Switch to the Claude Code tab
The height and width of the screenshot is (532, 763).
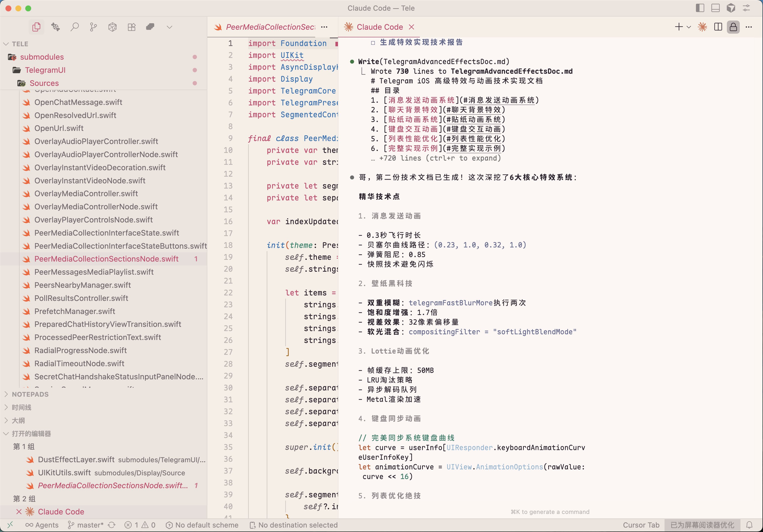click(380, 27)
